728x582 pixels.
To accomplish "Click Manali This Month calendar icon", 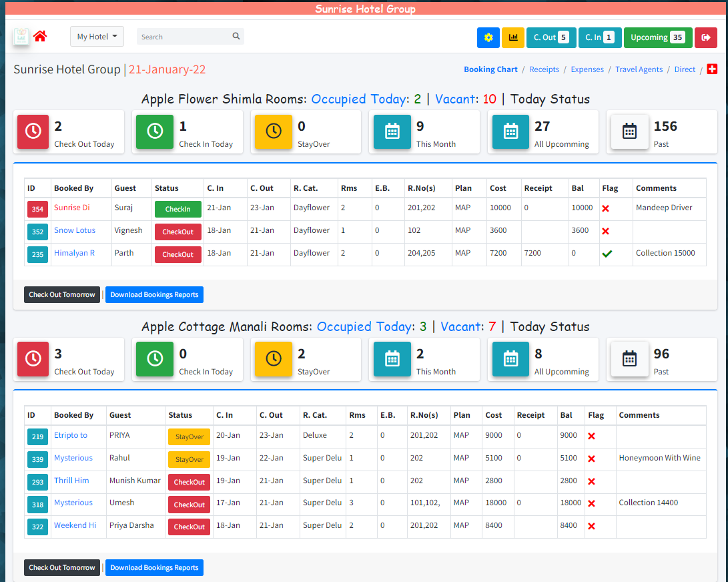I will tap(392, 358).
